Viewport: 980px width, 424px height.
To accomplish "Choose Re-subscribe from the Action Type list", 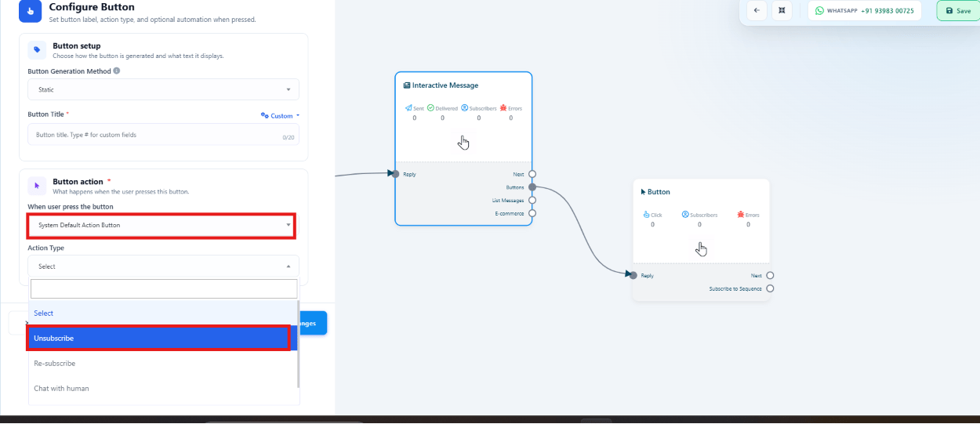I will (x=163, y=364).
